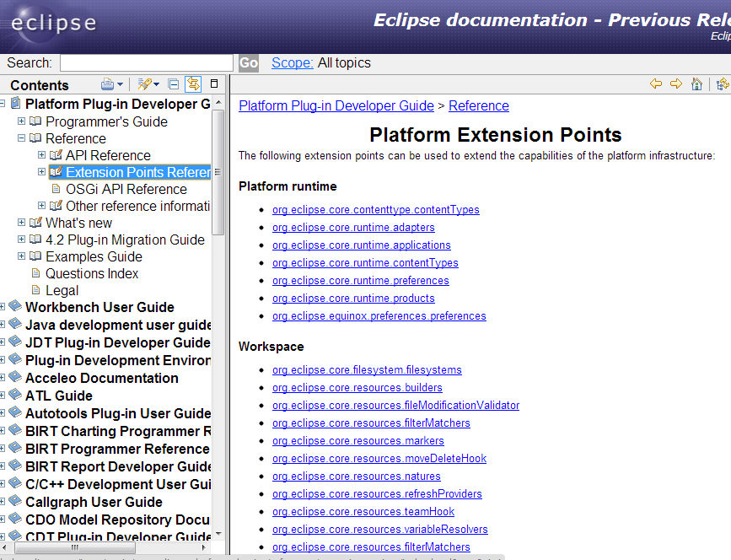Go forward with the right arrow icon

pos(676,84)
